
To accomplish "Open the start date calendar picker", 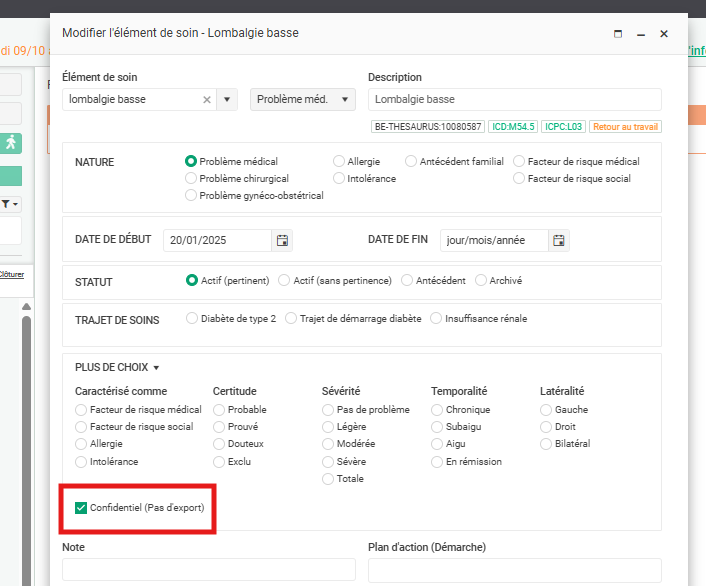I will click(x=282, y=240).
